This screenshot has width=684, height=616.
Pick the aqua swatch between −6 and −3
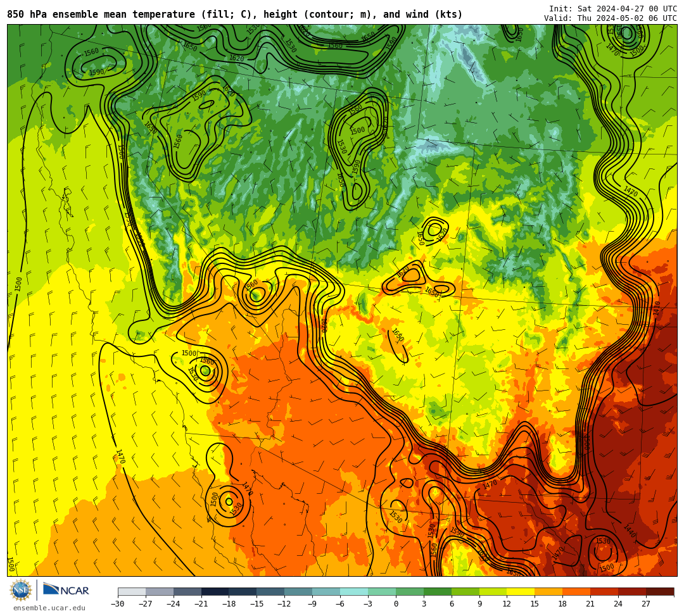tap(354, 591)
